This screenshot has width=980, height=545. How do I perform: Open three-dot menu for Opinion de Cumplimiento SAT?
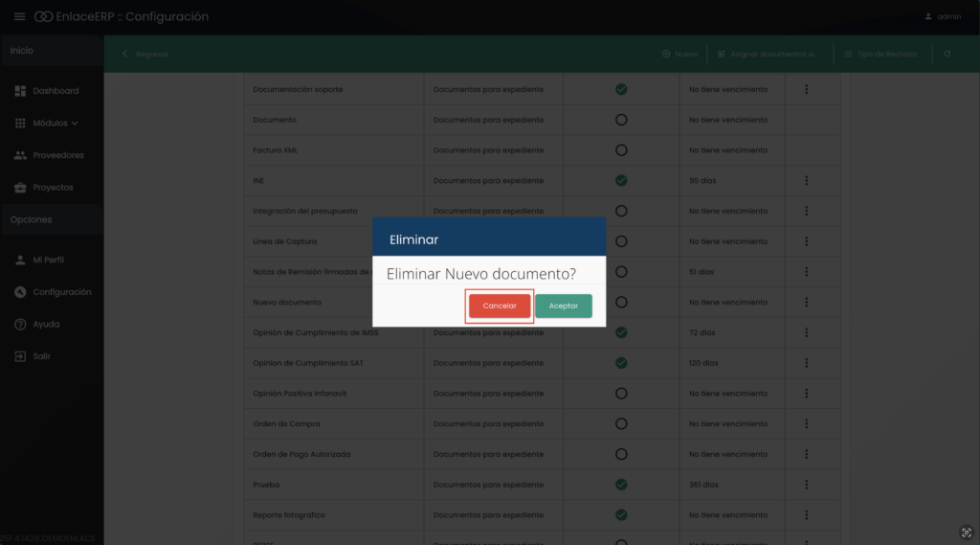807,363
